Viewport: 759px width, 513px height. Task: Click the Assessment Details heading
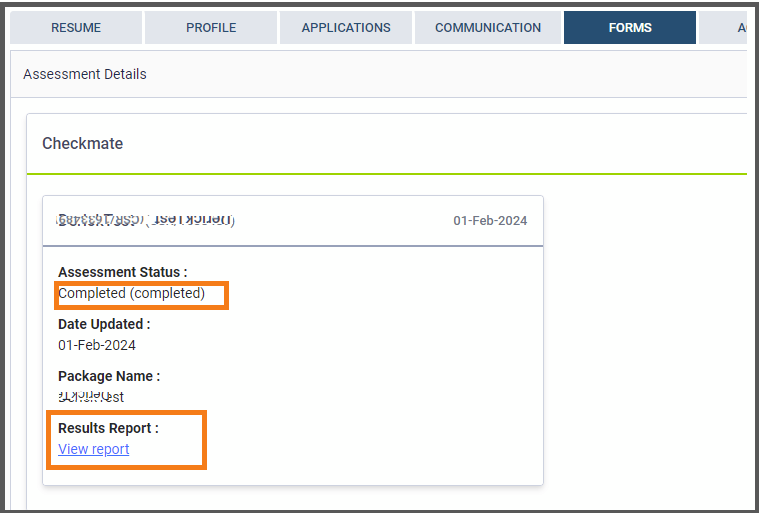pyautogui.click(x=85, y=74)
